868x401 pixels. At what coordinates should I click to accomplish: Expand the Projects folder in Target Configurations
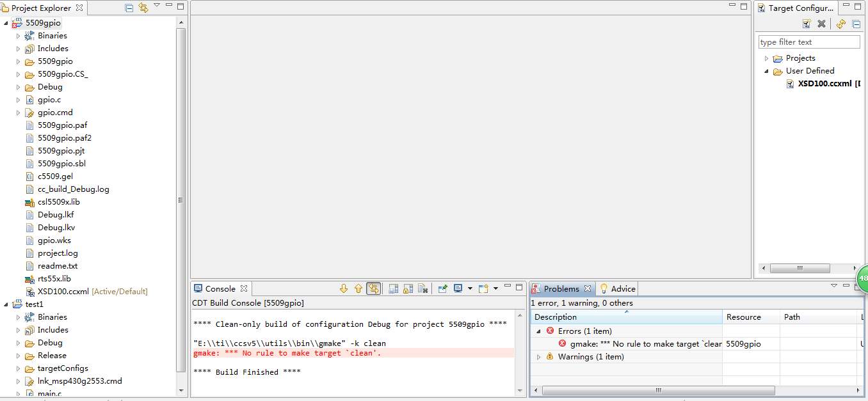pos(766,58)
